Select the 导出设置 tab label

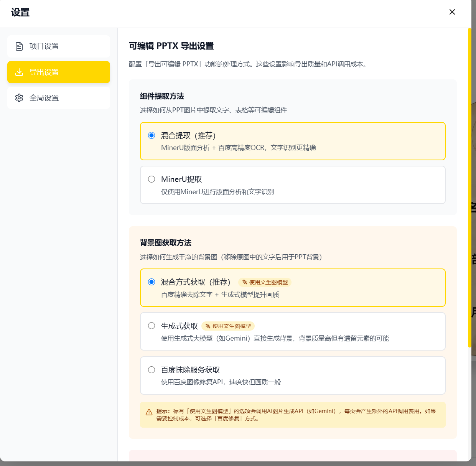(44, 72)
